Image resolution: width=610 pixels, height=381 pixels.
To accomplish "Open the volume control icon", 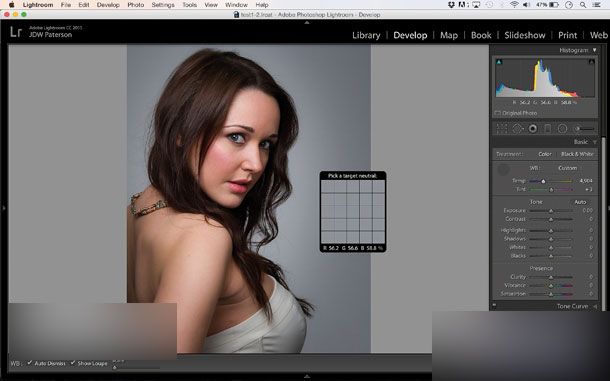I will pyautogui.click(x=526, y=5).
